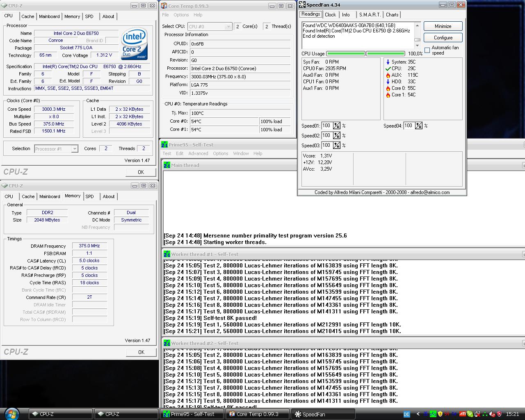Image resolution: width=525 pixels, height=420 pixels.
Task: Click the DE language indicator in the taskbar
Action: pos(406,414)
